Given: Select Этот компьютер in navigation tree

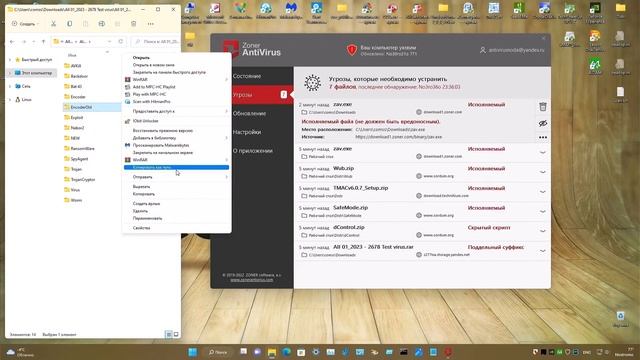Looking at the screenshot, I should (32, 73).
